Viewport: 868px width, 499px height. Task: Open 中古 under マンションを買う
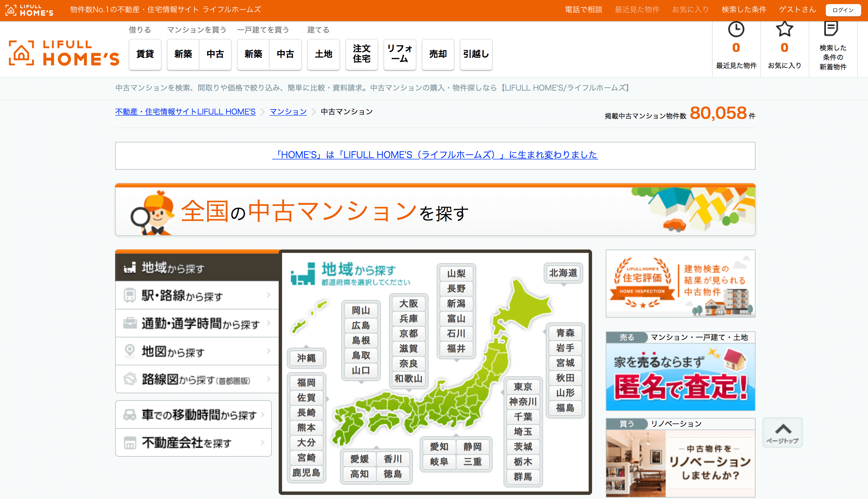[x=215, y=54]
